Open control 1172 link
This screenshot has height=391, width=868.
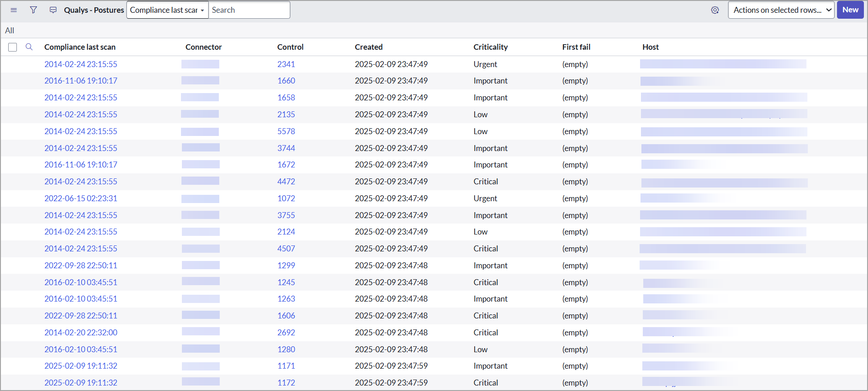(x=286, y=383)
